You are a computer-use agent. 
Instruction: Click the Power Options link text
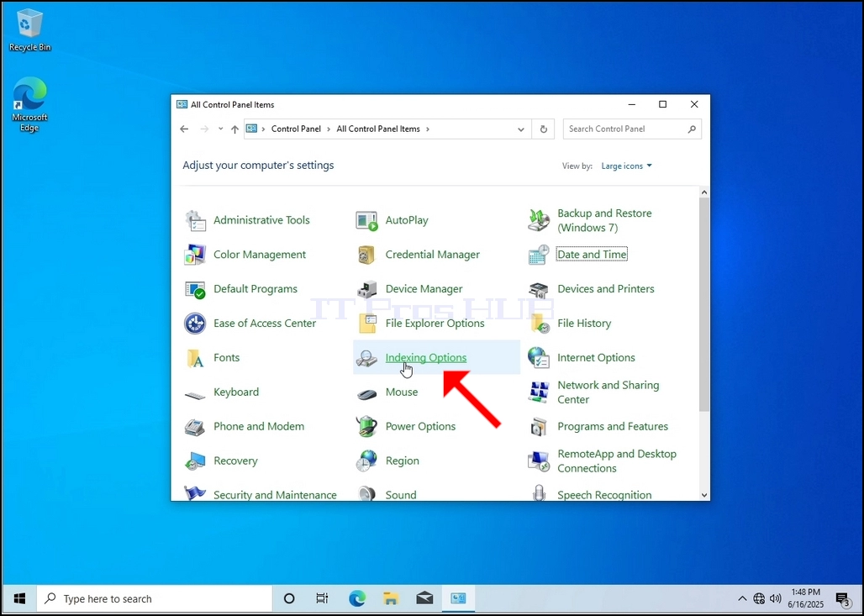tap(420, 426)
